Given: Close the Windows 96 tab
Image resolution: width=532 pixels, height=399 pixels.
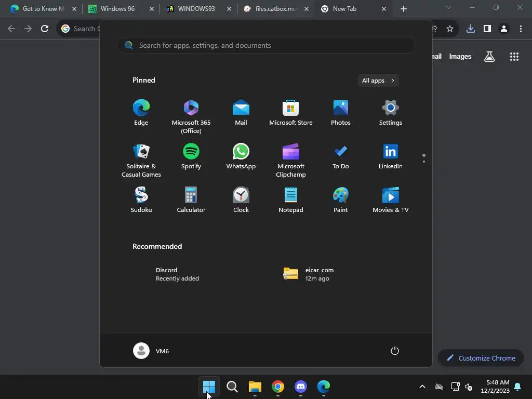Looking at the screenshot, I should click(x=152, y=9).
